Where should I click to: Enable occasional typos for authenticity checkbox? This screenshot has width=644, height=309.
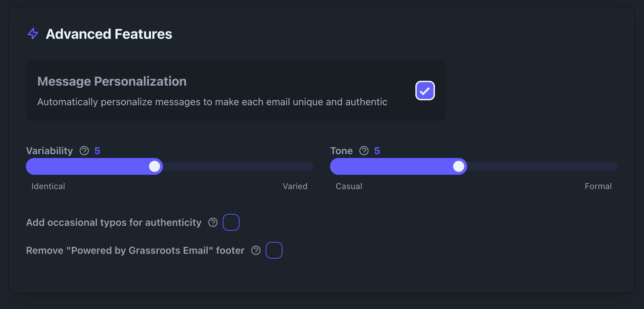pyautogui.click(x=231, y=222)
